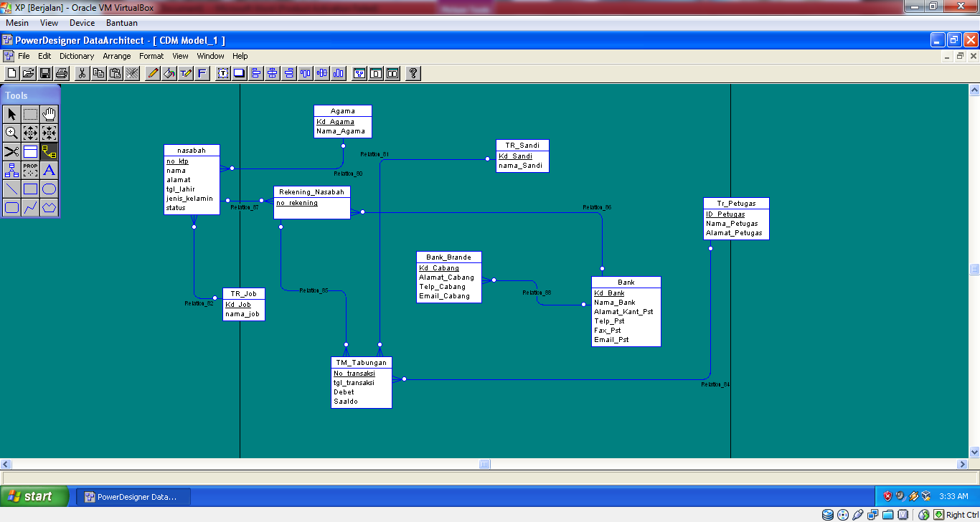The height and width of the screenshot is (522, 980).
Task: Click the Start button on taskbar
Action: 32,496
